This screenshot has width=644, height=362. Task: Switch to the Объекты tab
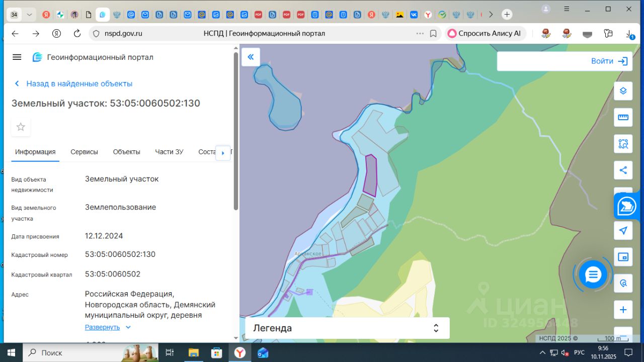tap(126, 152)
